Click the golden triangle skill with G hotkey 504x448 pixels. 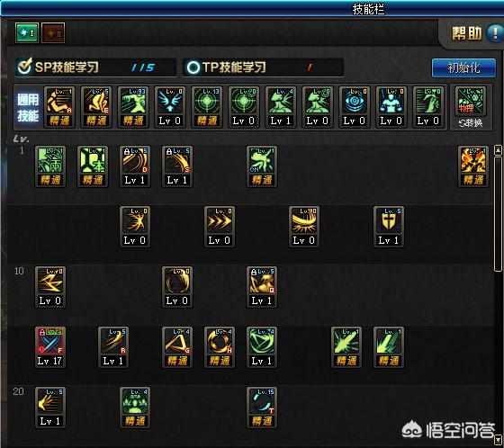(177, 347)
